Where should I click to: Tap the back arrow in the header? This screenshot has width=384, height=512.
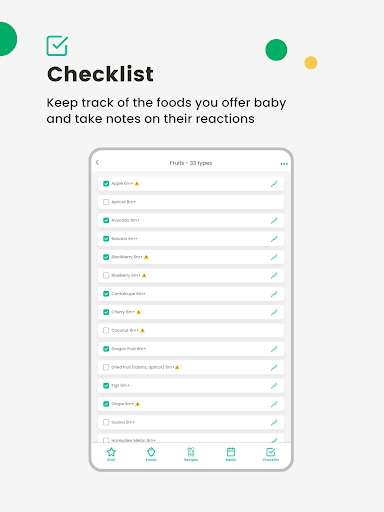(97, 162)
